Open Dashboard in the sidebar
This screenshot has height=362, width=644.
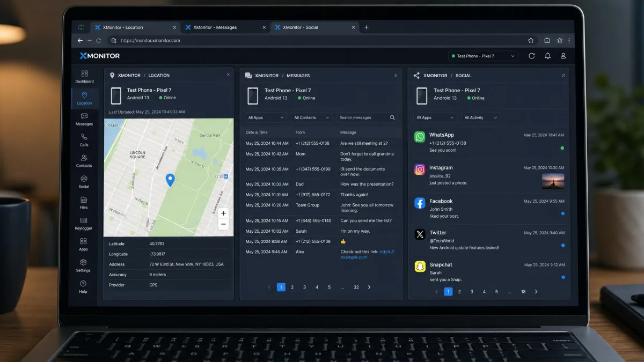84,77
